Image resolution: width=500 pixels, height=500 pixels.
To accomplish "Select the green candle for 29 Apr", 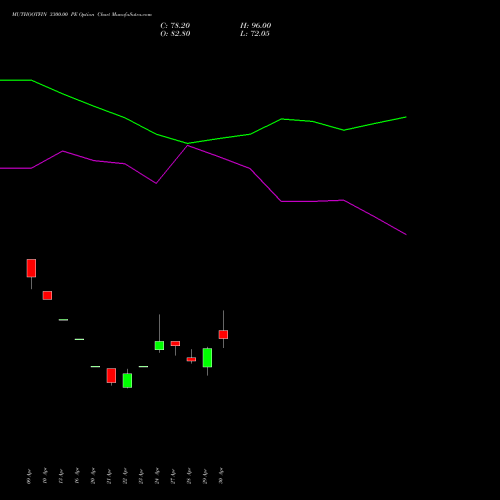I will [207, 358].
